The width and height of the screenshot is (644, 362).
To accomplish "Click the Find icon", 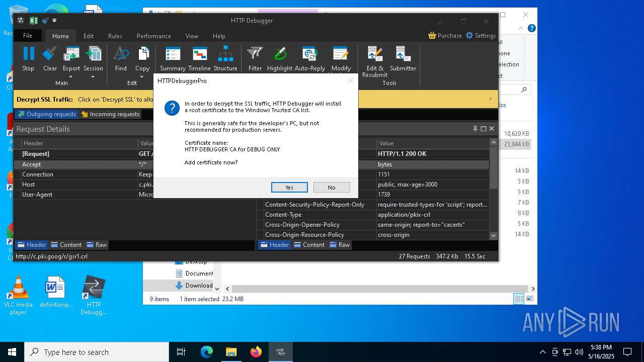I will 121,54.
